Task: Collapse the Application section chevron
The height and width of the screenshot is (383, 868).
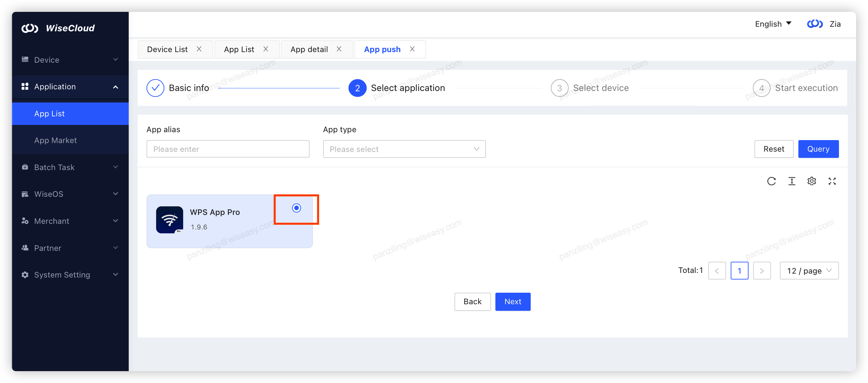Action: click(x=116, y=86)
